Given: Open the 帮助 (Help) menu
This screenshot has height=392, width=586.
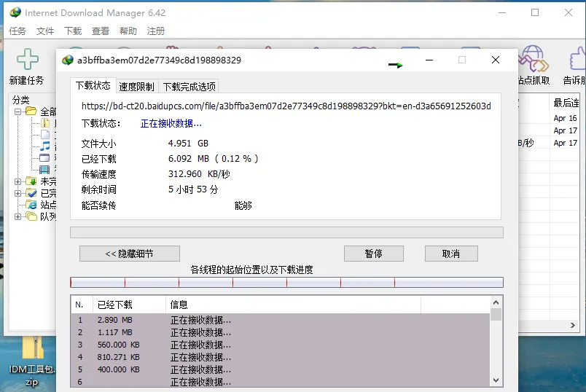Looking at the screenshot, I should pos(128,31).
